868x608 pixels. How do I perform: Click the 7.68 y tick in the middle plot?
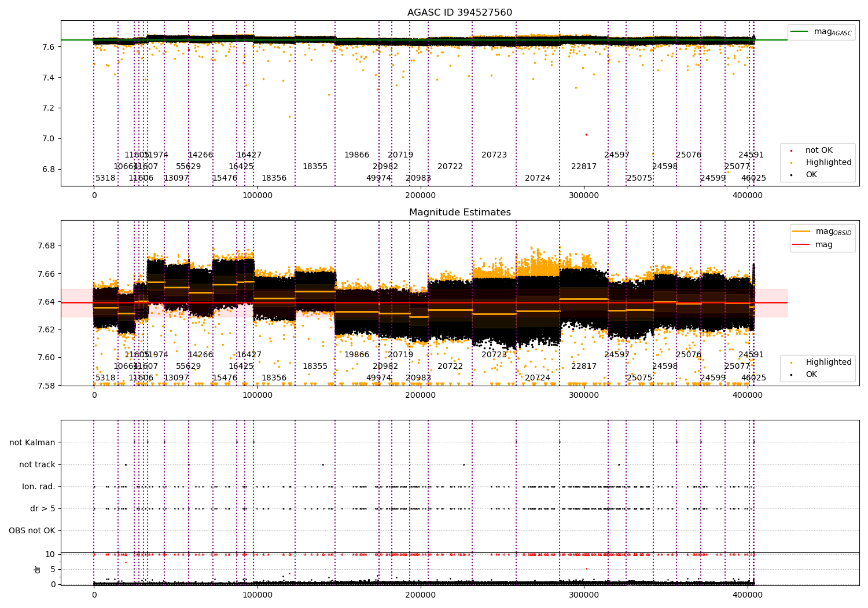tap(47, 246)
